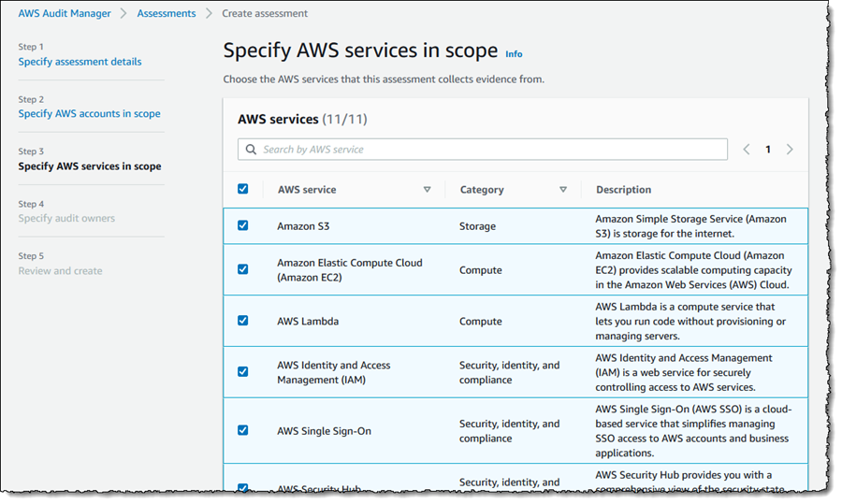This screenshot has width=842, height=504.
Task: Uncheck the AWS Single Sign-On checkbox
Action: coord(242,430)
